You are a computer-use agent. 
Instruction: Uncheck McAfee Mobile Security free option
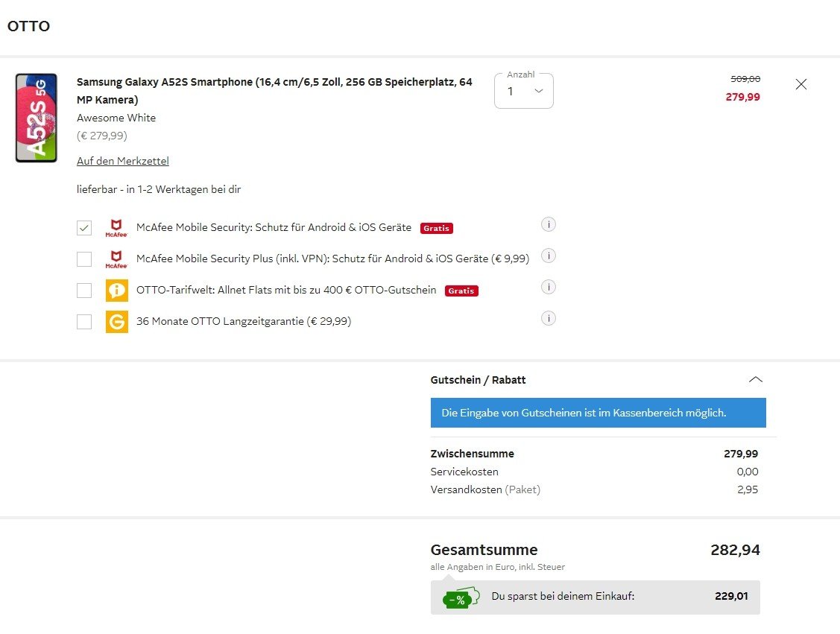[84, 228]
